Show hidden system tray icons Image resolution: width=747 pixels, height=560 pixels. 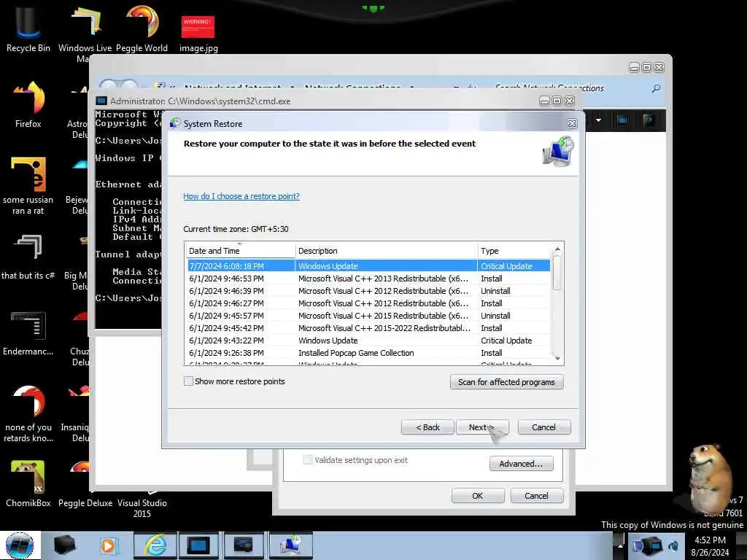[620, 545]
